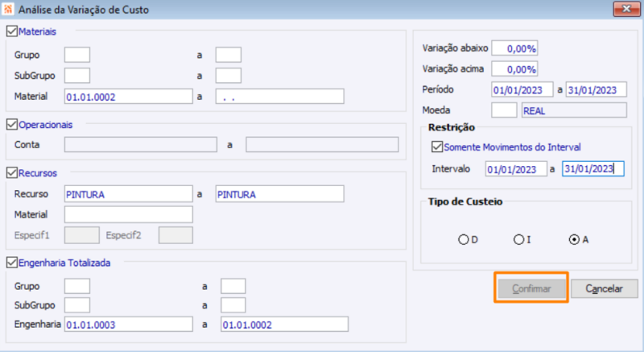644x352 pixels.
Task: Click the Moeda name field REAL
Action: 574,110
